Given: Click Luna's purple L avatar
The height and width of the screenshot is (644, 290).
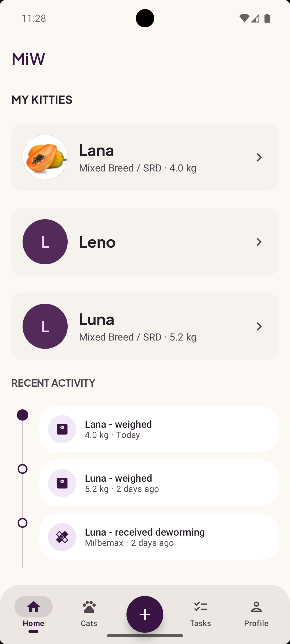Looking at the screenshot, I should [45, 326].
